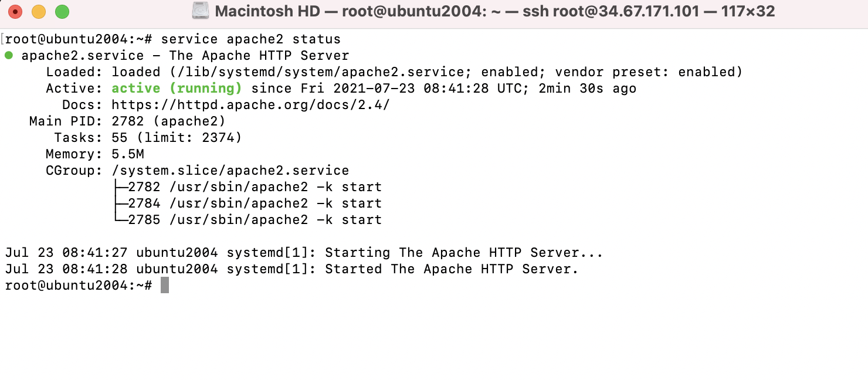
Task: Click the 'Started The Apache HTTP Server' log line
Action: (x=291, y=269)
